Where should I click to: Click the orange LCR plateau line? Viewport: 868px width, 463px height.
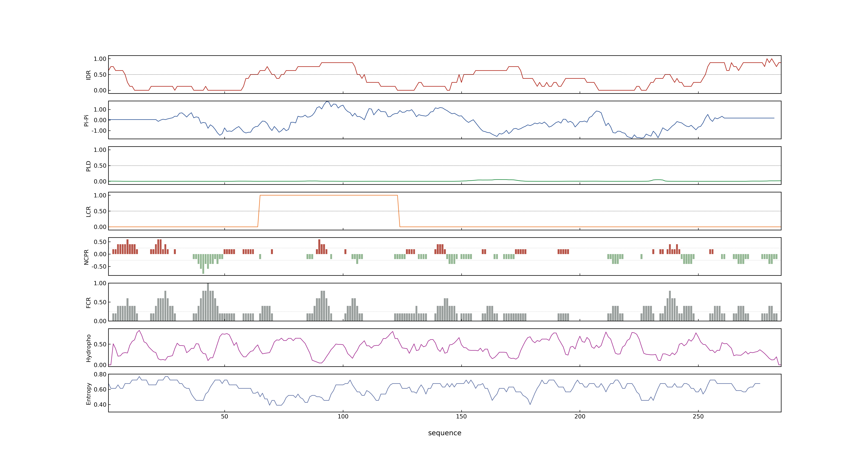(x=329, y=195)
